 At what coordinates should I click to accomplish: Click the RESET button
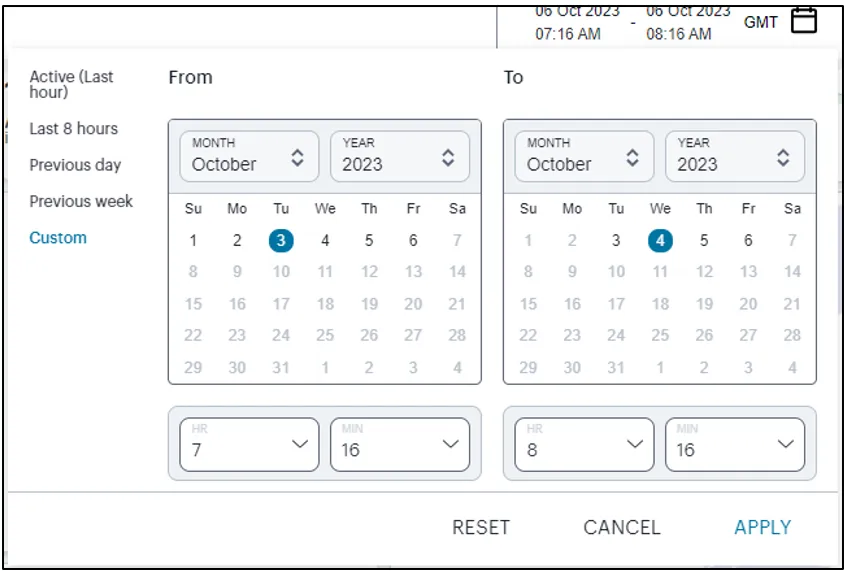[481, 527]
